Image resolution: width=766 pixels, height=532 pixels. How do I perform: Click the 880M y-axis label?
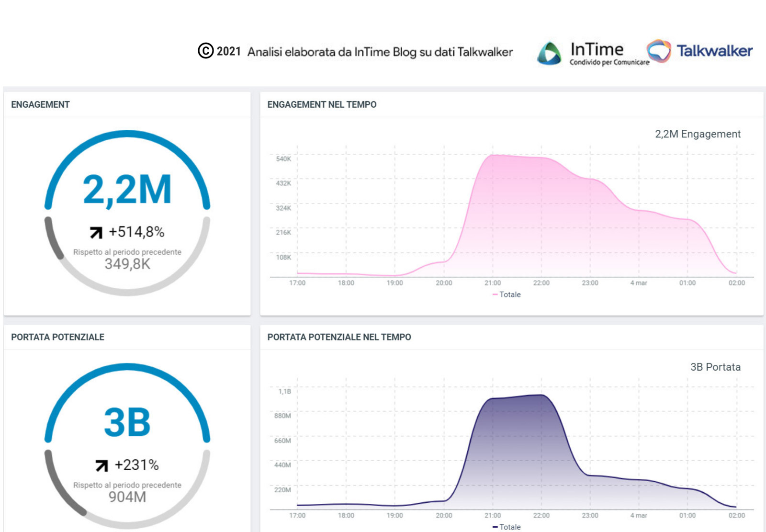282,416
